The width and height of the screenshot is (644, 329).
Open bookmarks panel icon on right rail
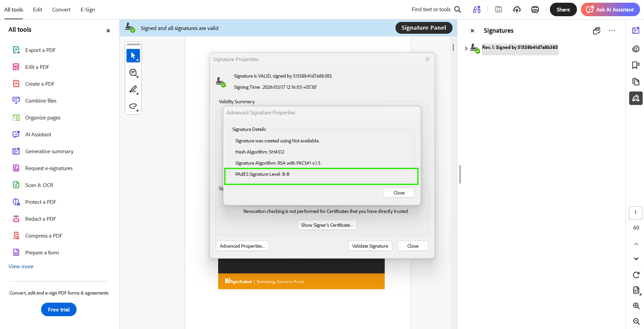636,65
